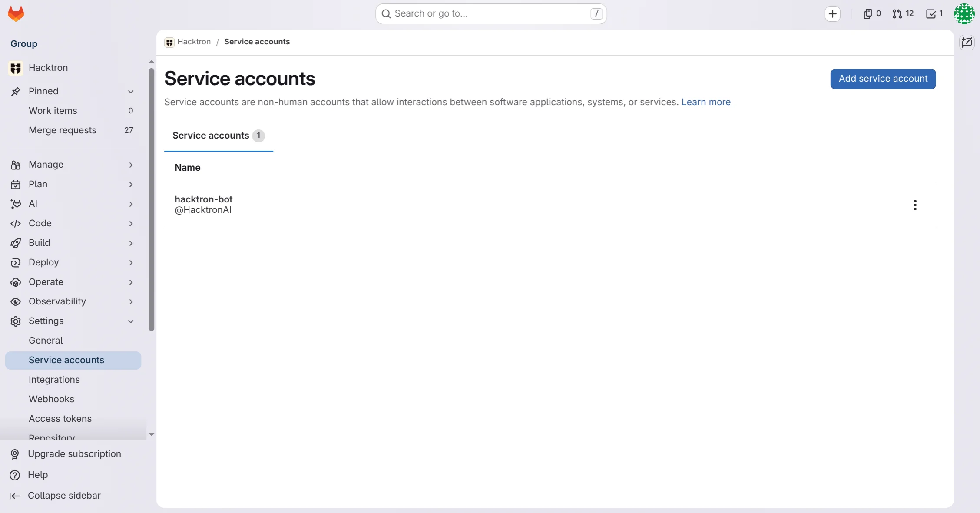Click Hacktron breadcrumb avatar icon
Viewport: 980px width, 513px height.
[169, 42]
